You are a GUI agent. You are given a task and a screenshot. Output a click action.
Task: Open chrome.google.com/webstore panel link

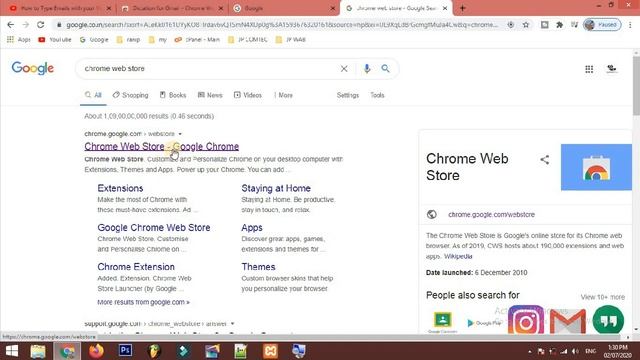(x=491, y=214)
